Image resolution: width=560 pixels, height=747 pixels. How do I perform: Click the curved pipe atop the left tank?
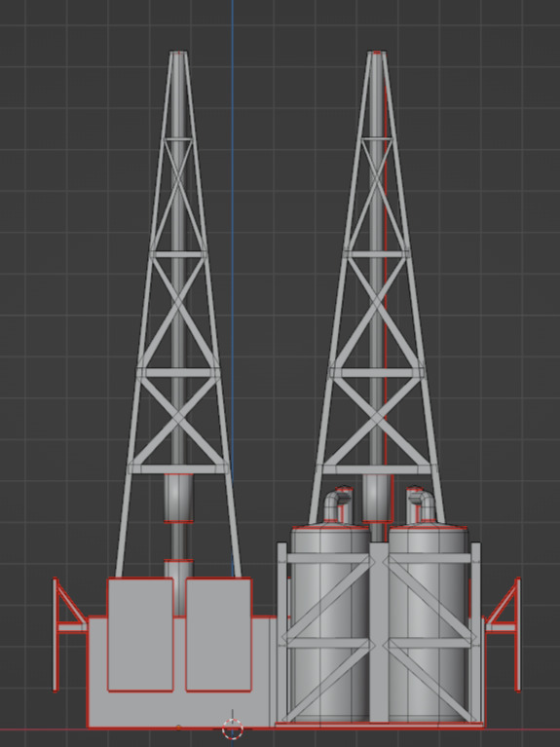[x=338, y=505]
